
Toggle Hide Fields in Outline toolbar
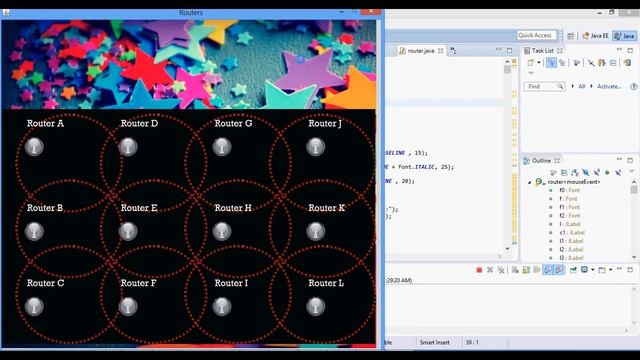pyautogui.click(x=585, y=172)
